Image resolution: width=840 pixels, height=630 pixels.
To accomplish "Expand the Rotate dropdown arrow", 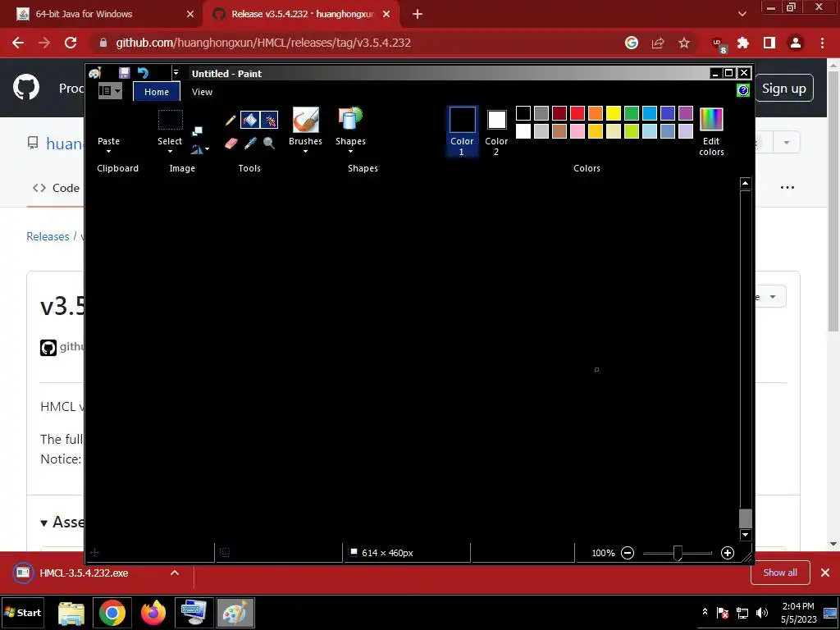I will [x=207, y=149].
